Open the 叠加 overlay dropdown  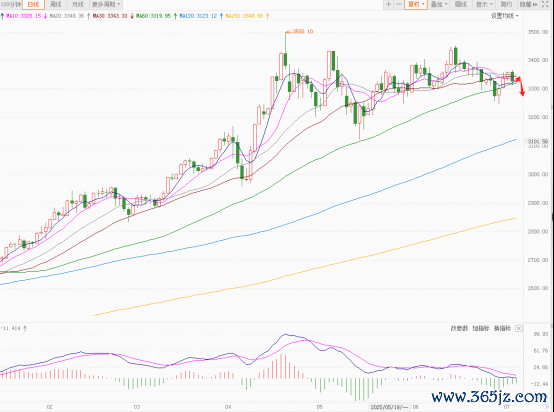pos(439,4)
